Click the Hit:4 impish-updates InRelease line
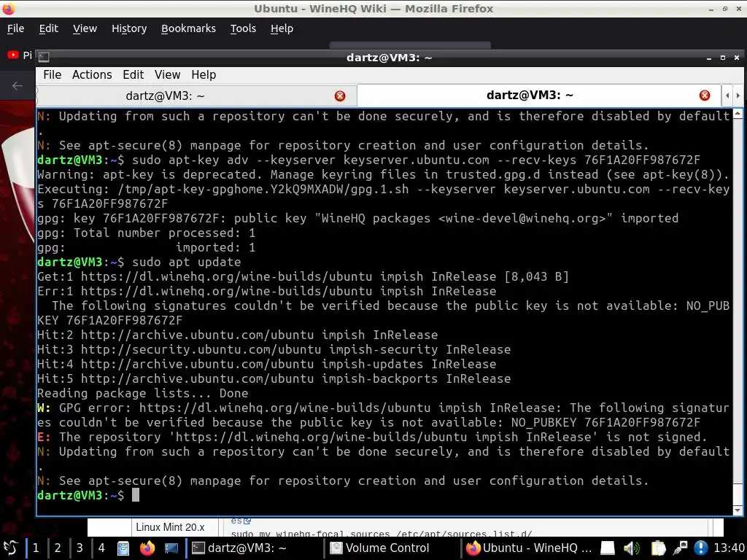The width and height of the screenshot is (747, 560). coord(267,365)
